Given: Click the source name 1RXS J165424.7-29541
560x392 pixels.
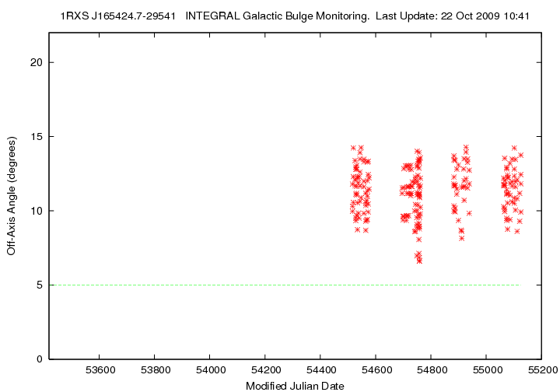Looking at the screenshot, I should click(x=118, y=16).
